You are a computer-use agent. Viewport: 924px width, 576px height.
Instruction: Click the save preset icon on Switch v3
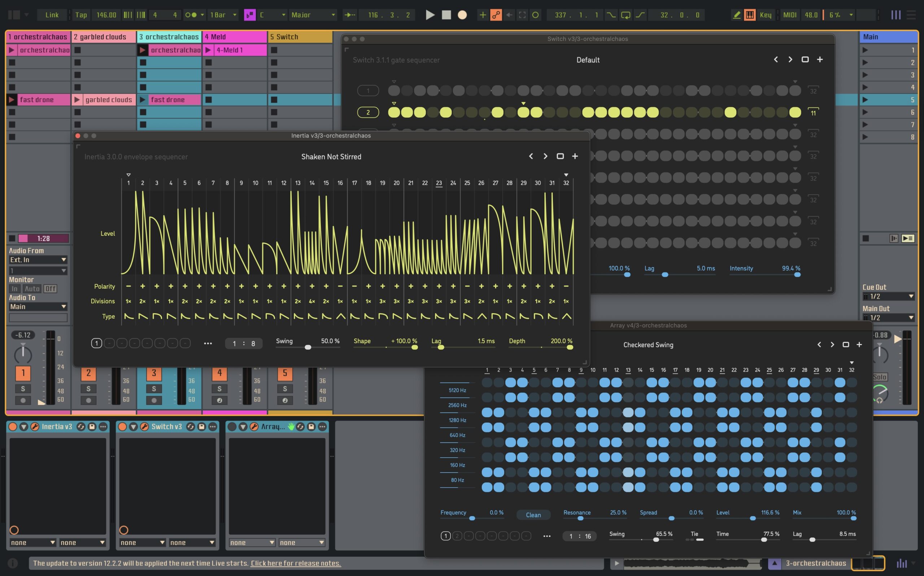click(201, 427)
